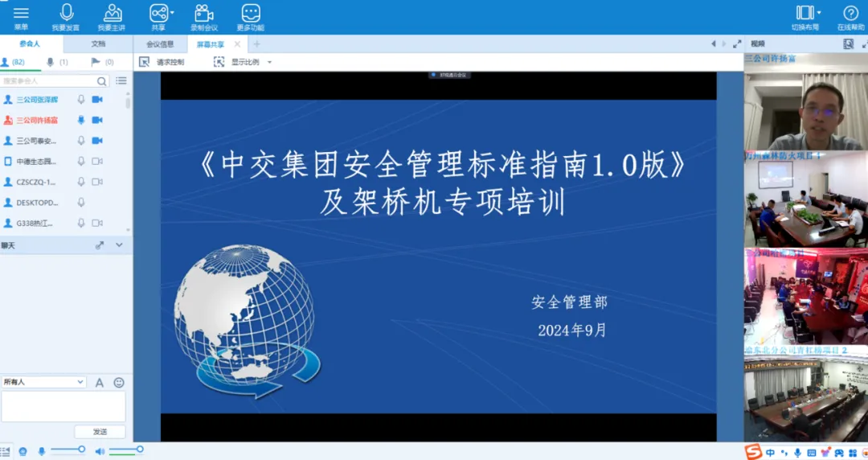Click the chat font format A icon
This screenshot has height=460, width=868.
coord(100,383)
